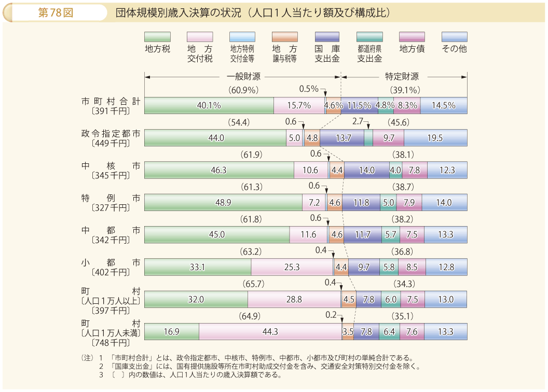Select the 〔748千円〕 per-capita amount

(111, 343)
